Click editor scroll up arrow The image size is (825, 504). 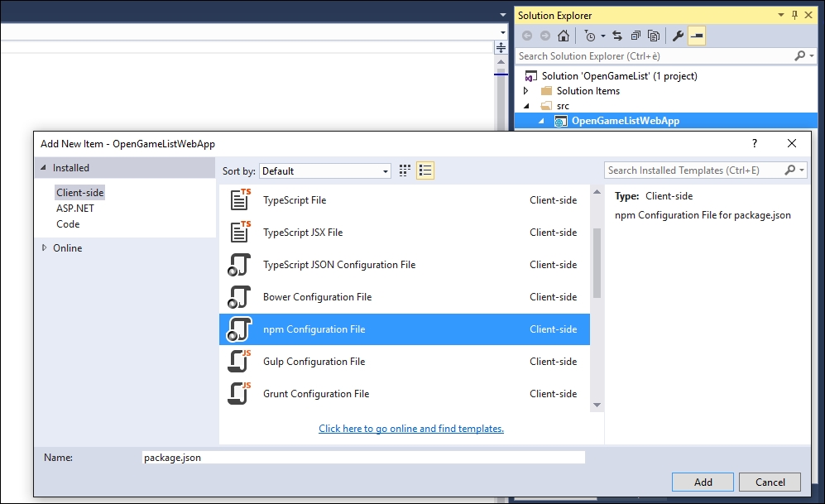click(501, 62)
